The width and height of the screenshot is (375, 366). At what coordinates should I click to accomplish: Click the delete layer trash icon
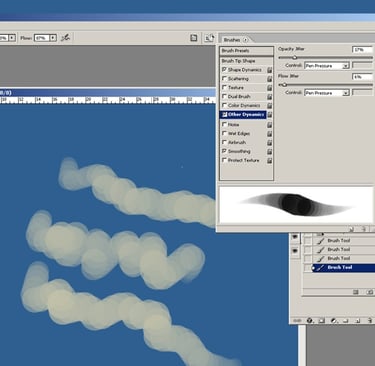tap(370, 321)
